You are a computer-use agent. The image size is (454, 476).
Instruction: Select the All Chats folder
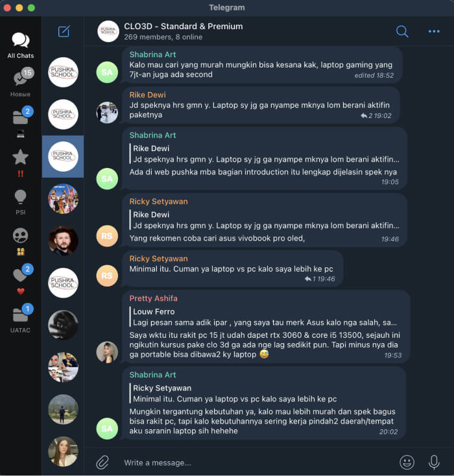pyautogui.click(x=20, y=45)
